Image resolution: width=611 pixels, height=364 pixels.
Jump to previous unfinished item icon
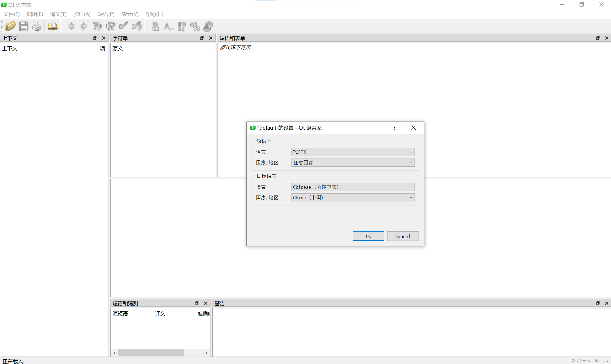[x=97, y=26]
